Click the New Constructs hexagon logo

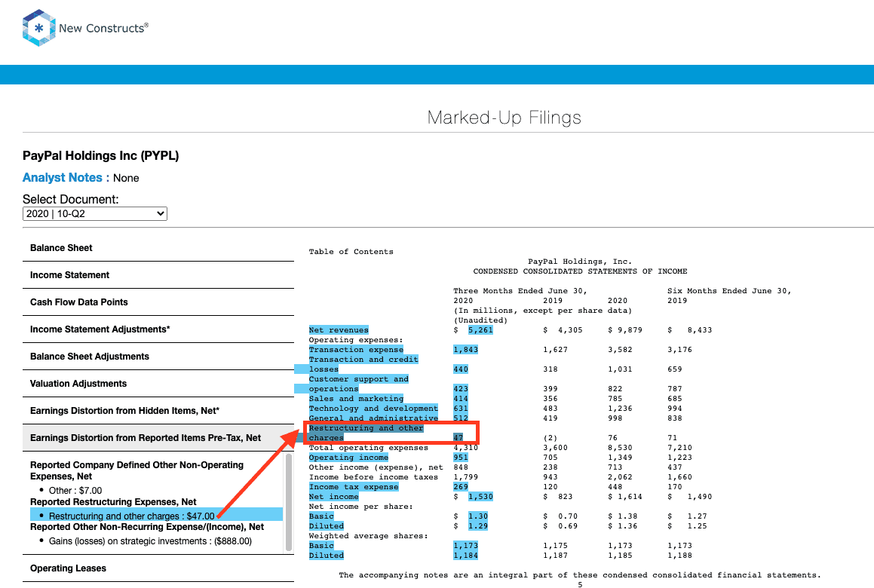click(38, 28)
